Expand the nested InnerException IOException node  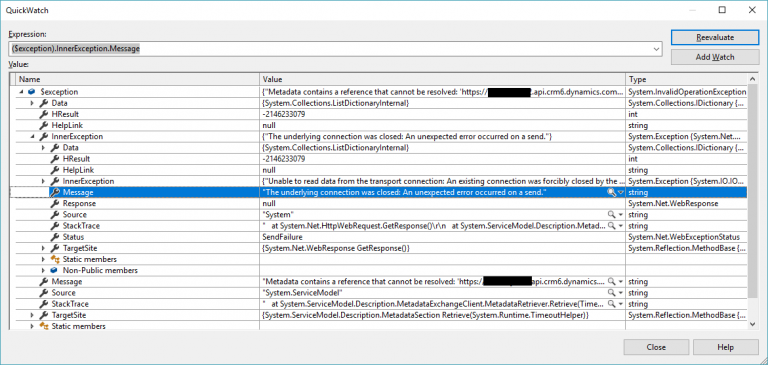pos(44,181)
